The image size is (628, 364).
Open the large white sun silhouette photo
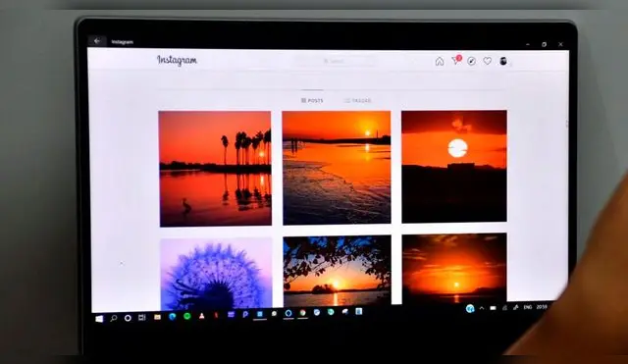(x=454, y=167)
